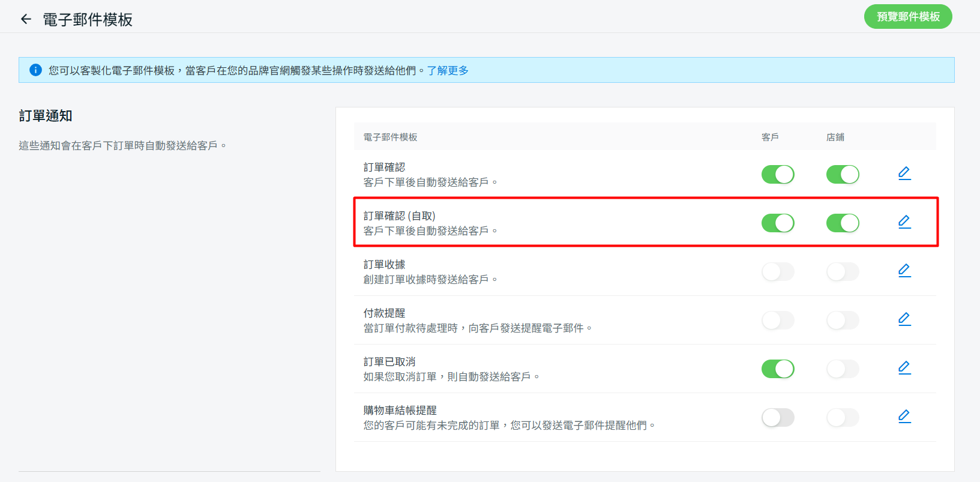980x482 pixels.
Task: Turn off 店鋪 toggle for 訂單確認
Action: (843, 175)
